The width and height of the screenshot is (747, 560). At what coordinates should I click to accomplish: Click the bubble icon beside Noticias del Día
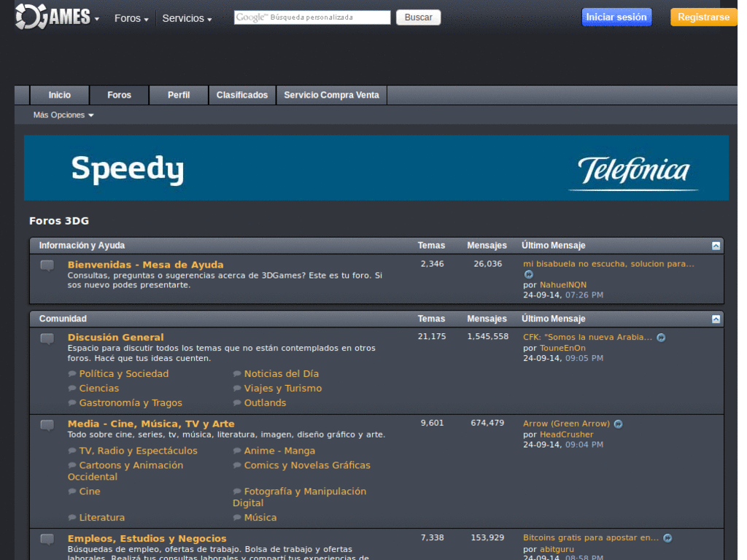click(x=237, y=374)
